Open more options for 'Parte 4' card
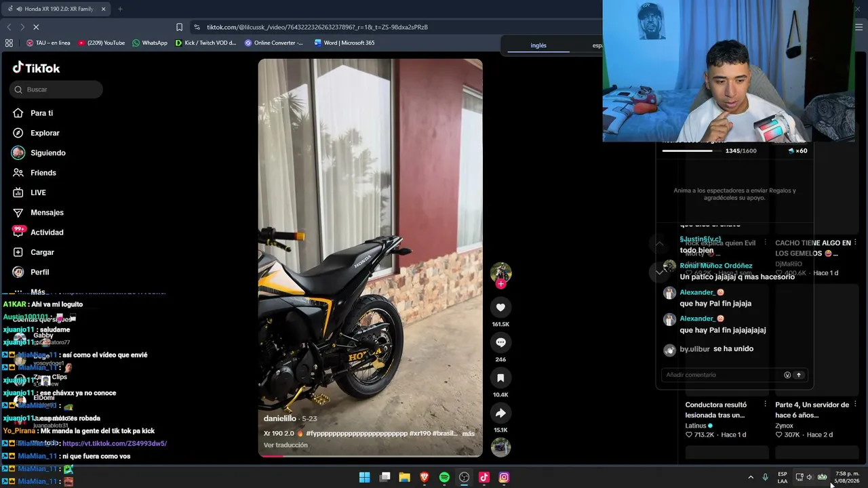 [855, 405]
